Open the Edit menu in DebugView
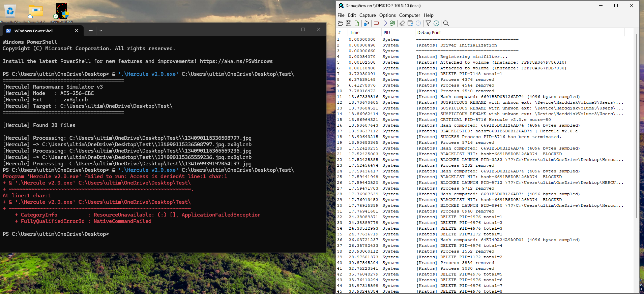This screenshot has width=644, height=294. (x=352, y=15)
